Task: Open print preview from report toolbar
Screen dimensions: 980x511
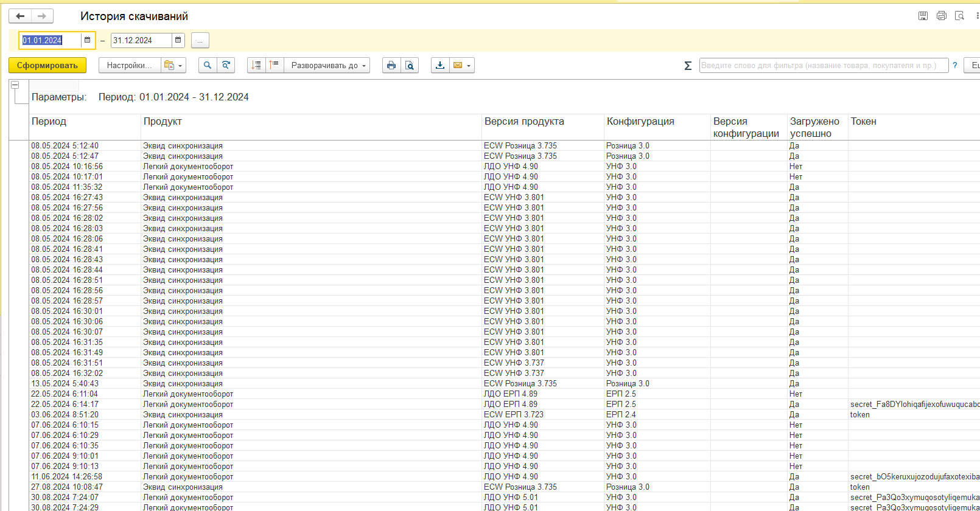Action: pos(410,65)
